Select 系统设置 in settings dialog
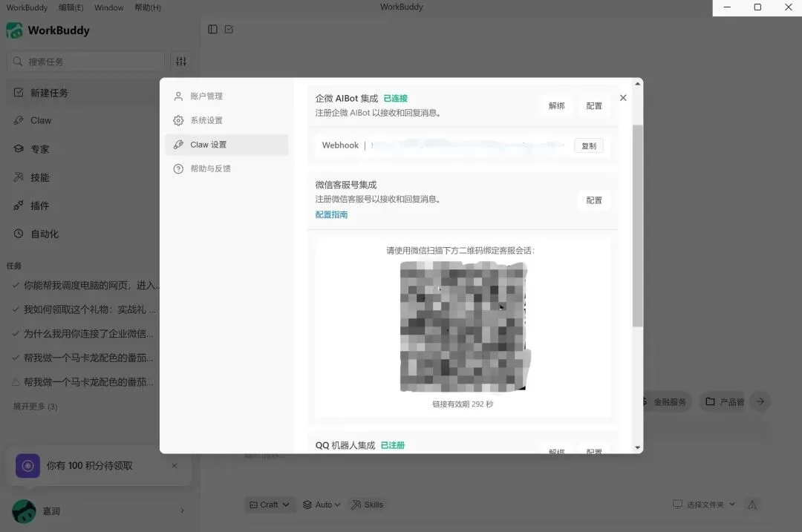This screenshot has width=802, height=532. pyautogui.click(x=226, y=121)
